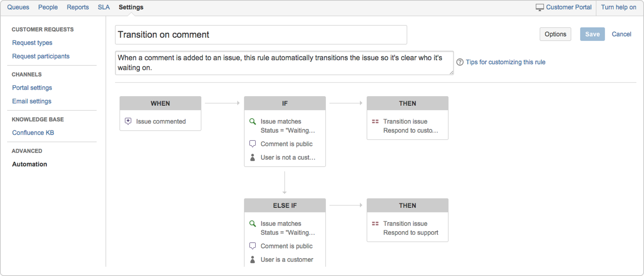Open the Options menu button

pyautogui.click(x=555, y=34)
